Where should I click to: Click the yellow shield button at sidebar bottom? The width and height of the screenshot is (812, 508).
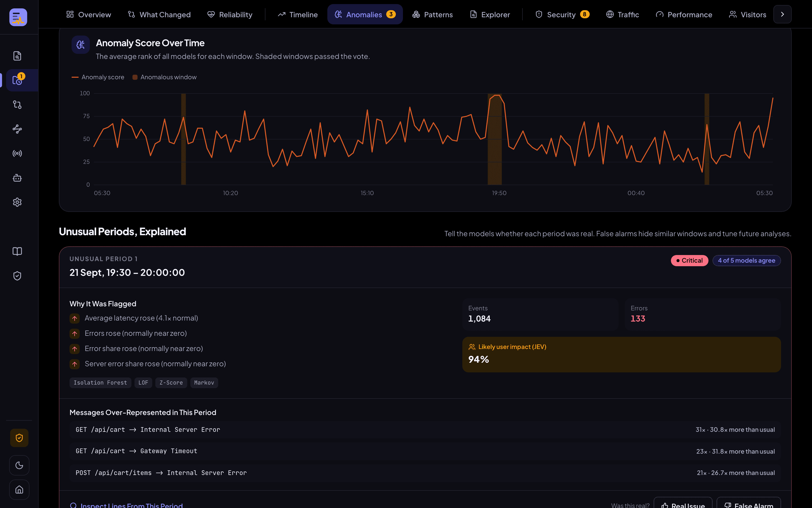(x=19, y=438)
